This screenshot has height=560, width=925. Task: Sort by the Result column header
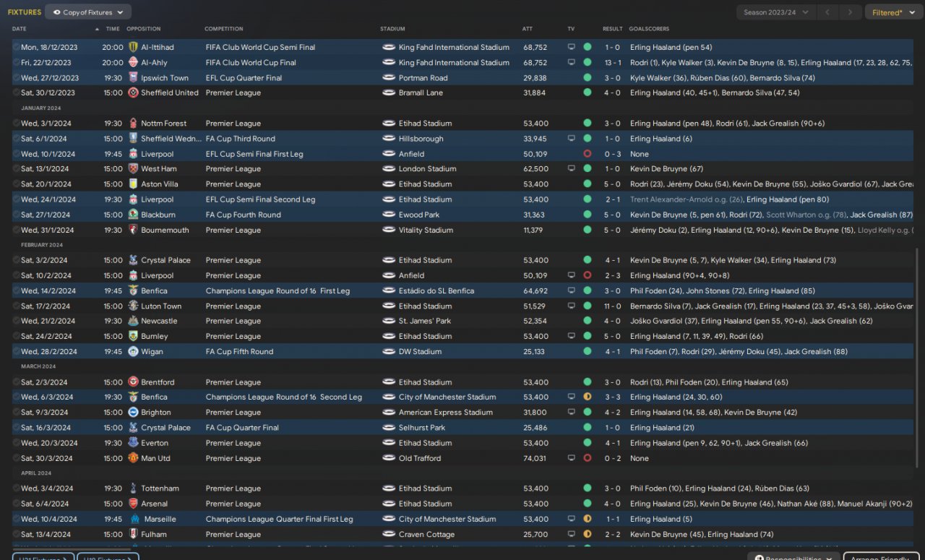click(612, 29)
